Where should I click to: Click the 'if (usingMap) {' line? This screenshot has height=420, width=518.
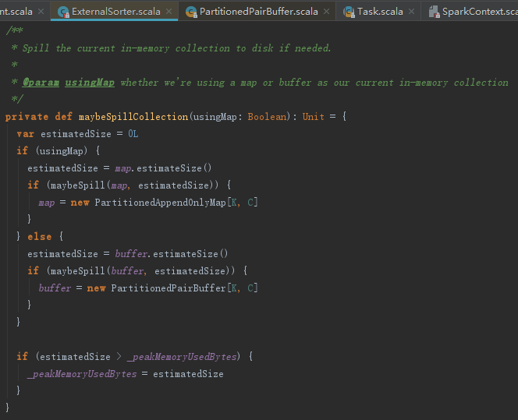[59, 151]
